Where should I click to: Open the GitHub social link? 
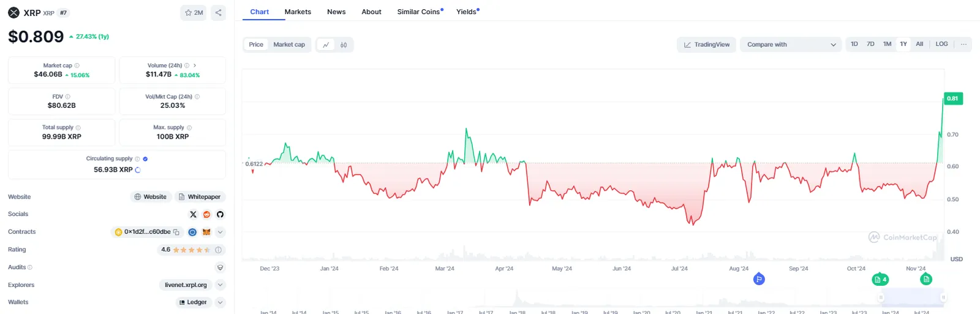point(220,215)
